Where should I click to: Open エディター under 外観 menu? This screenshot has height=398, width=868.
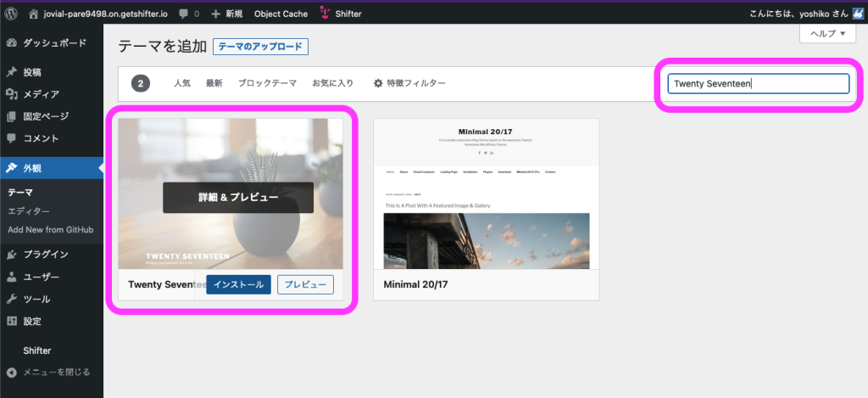[x=29, y=211]
